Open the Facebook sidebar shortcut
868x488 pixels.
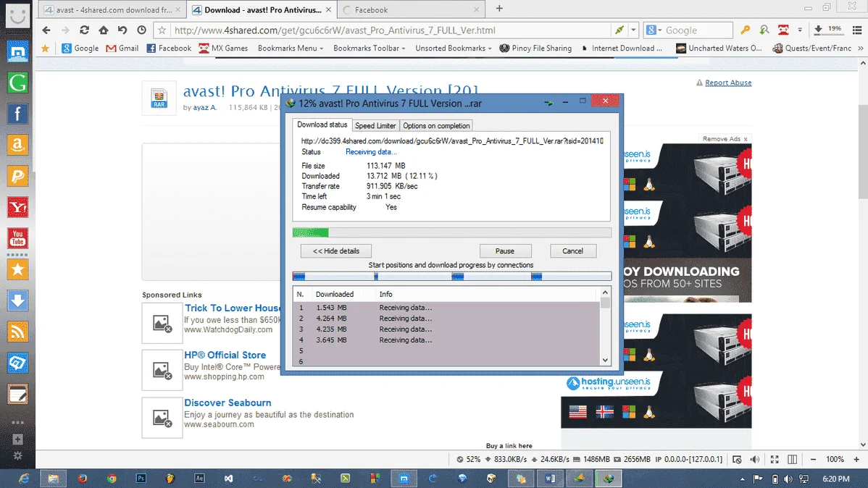point(17,114)
